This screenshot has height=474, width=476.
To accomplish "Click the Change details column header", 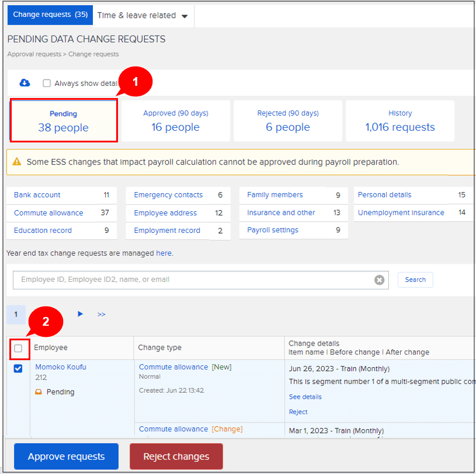I will [x=314, y=343].
